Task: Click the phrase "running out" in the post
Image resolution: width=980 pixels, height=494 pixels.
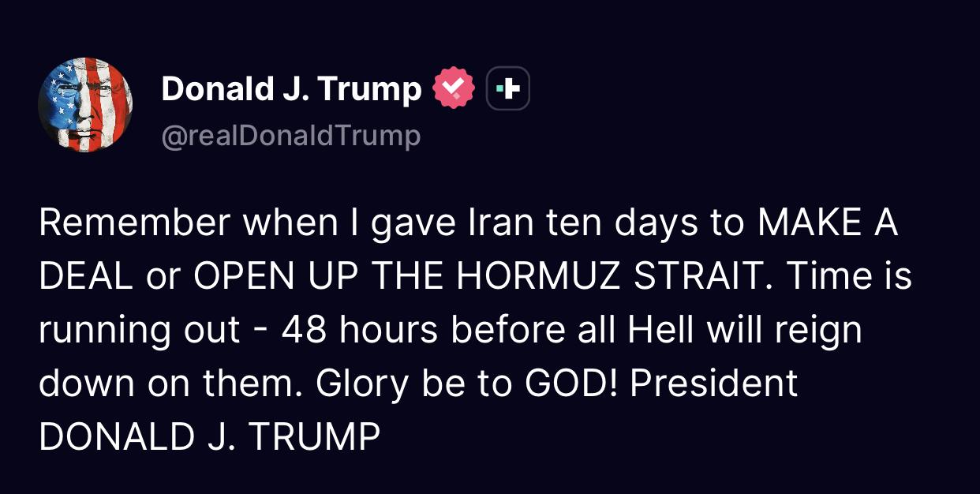Action: (x=139, y=331)
